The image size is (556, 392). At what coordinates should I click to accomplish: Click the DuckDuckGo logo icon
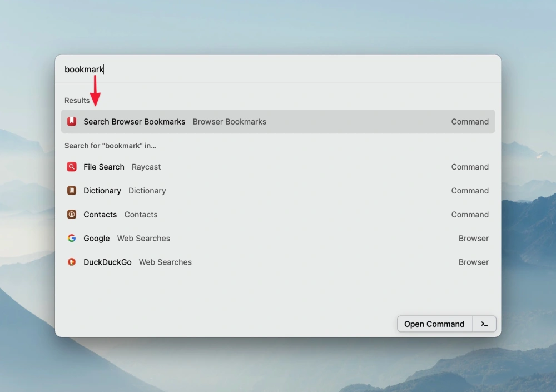(x=72, y=262)
